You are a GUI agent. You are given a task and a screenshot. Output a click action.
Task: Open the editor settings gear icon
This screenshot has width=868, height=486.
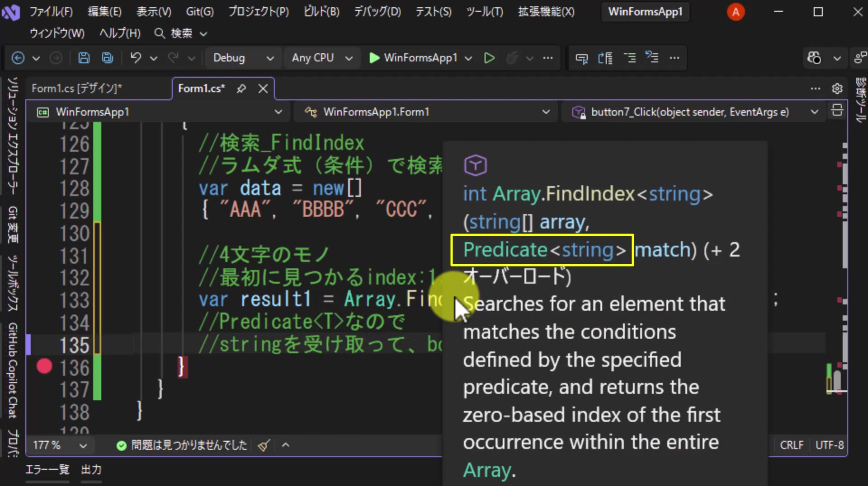tap(837, 88)
